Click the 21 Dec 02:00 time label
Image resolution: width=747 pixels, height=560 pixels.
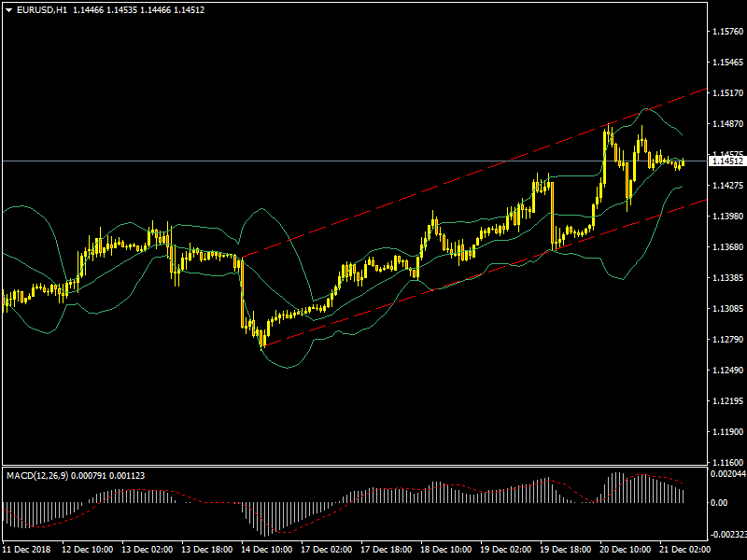click(x=684, y=550)
